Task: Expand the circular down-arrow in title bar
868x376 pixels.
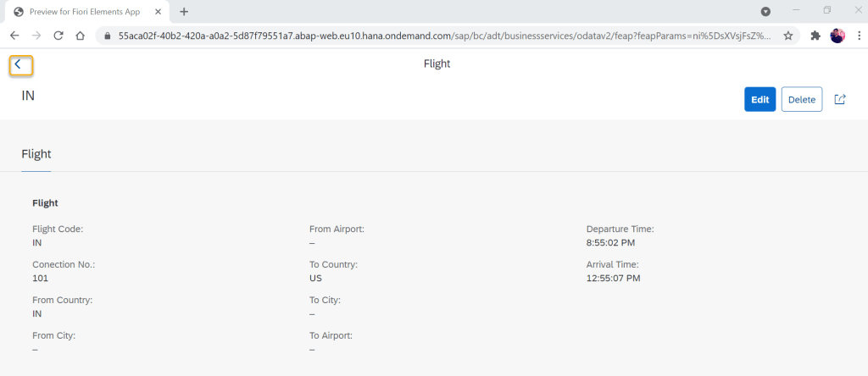Action: click(765, 12)
